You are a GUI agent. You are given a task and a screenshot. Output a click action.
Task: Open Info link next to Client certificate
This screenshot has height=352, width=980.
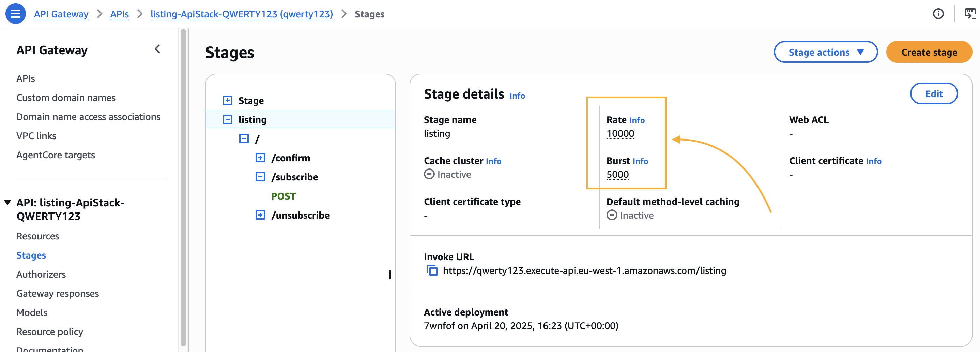(873, 161)
